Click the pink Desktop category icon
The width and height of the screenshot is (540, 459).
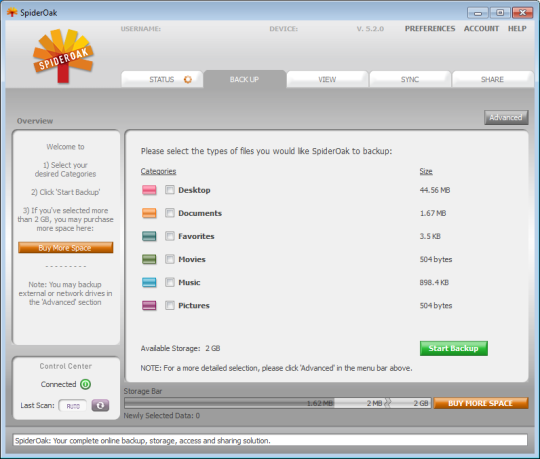click(149, 190)
